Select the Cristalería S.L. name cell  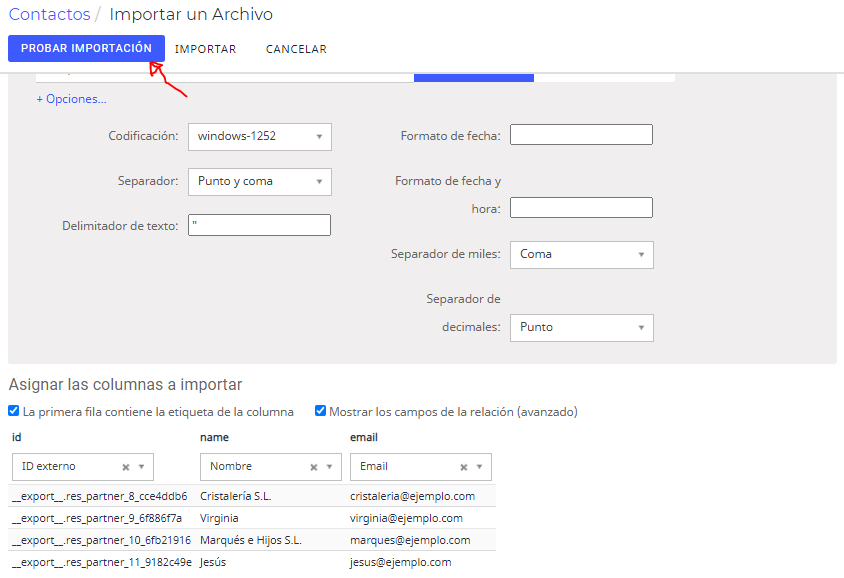pyautogui.click(x=236, y=496)
